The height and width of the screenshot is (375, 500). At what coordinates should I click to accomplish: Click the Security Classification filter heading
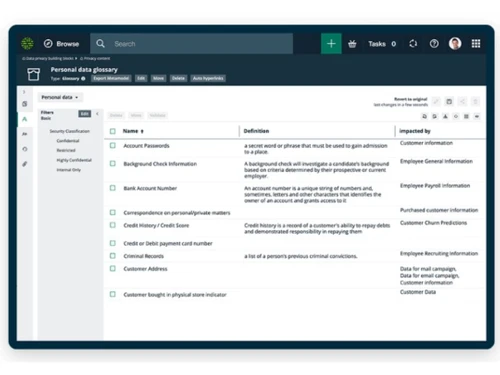[x=70, y=131]
